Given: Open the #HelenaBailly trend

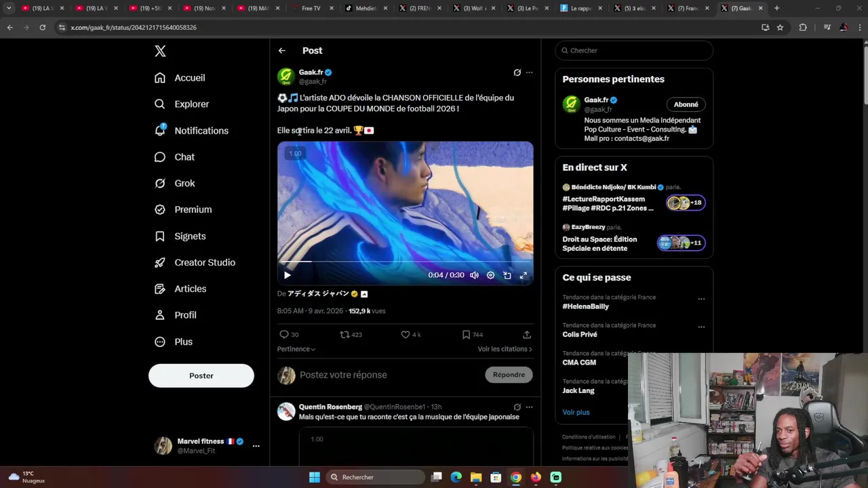Looking at the screenshot, I should point(585,306).
